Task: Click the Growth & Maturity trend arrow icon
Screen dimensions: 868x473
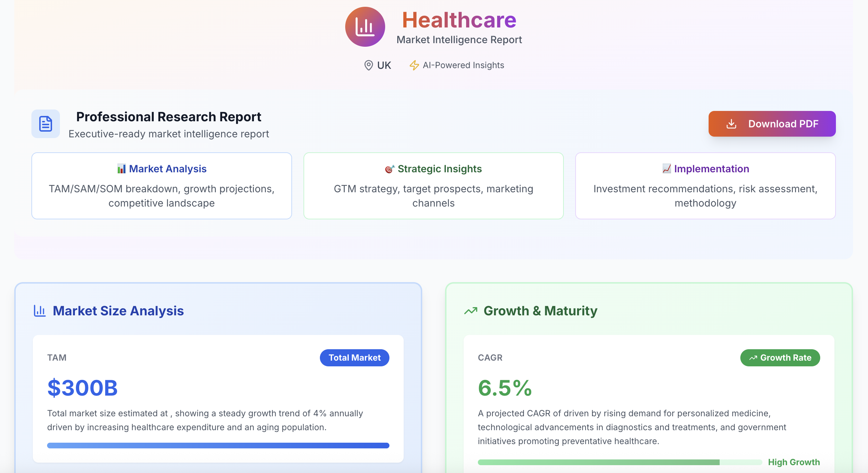Action: [x=471, y=311]
